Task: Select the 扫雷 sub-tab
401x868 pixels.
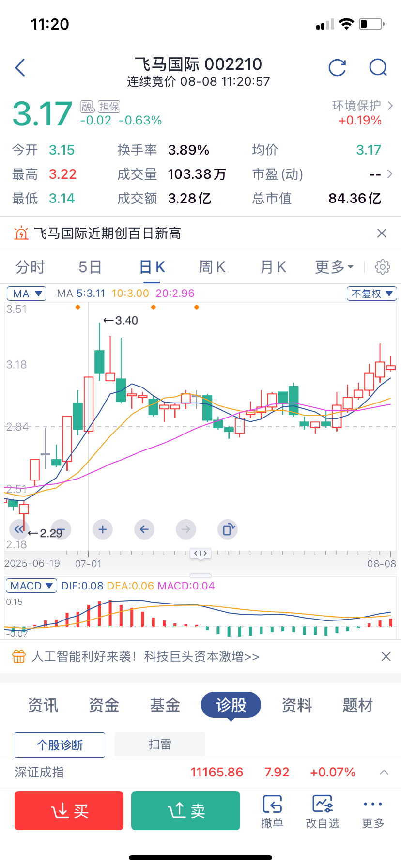Action: tap(160, 744)
